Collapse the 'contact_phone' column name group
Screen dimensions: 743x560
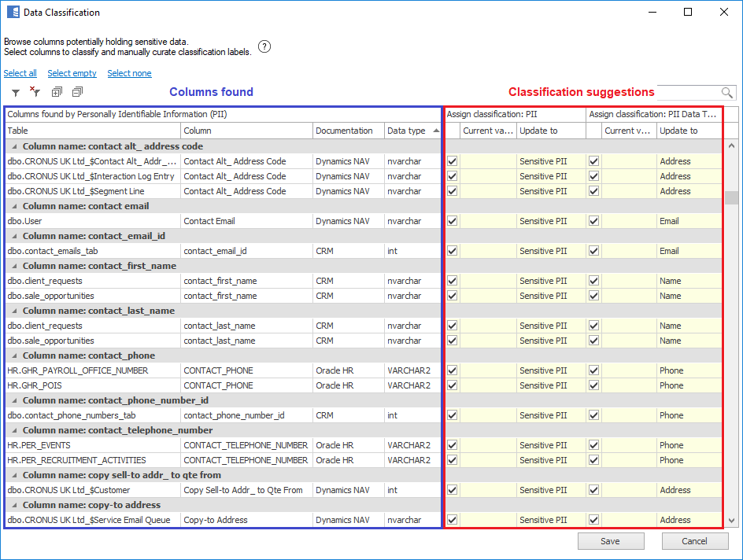[x=13, y=356]
